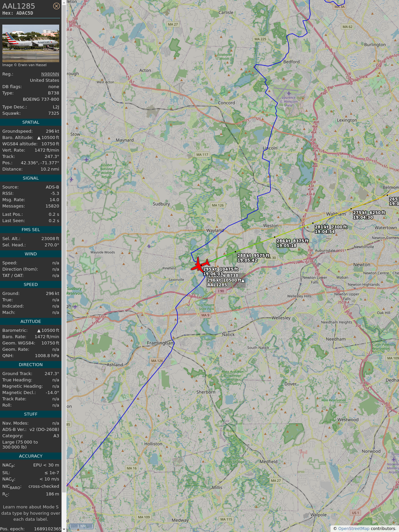Click the 1 NM scale bar
399x532 pixels.
pos(81,526)
